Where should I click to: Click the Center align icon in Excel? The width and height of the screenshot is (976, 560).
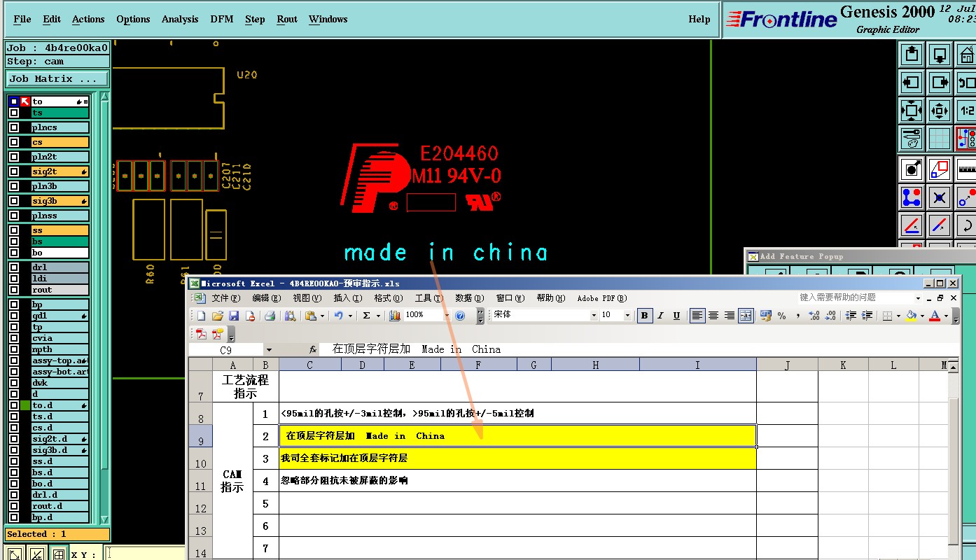tap(713, 316)
